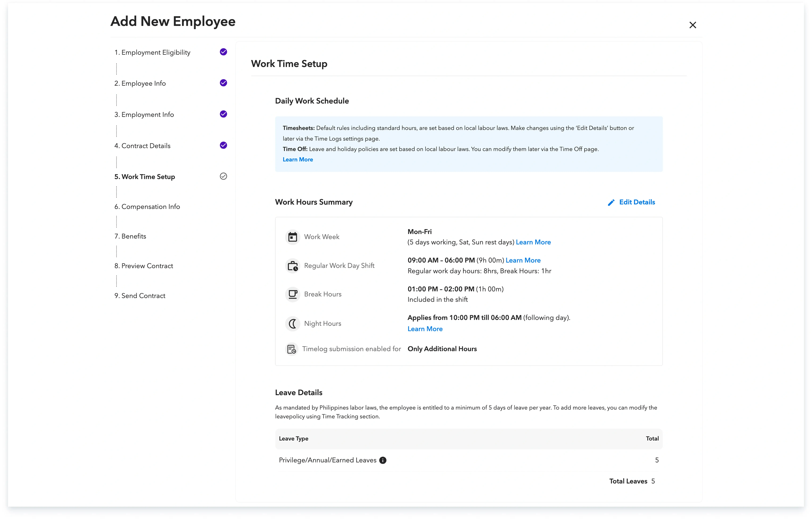Image resolution: width=812 pixels, height=520 pixels.
Task: Open the Send Contract step
Action: (x=140, y=295)
